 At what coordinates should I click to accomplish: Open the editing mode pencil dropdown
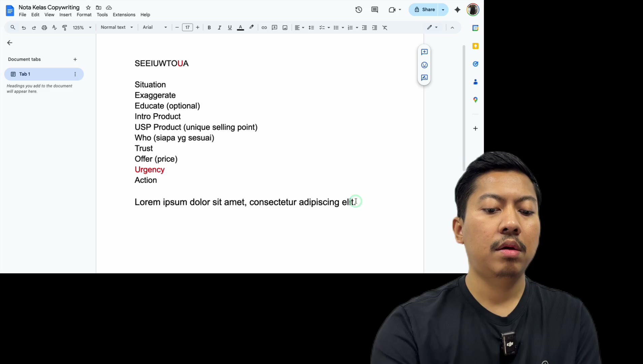432,27
